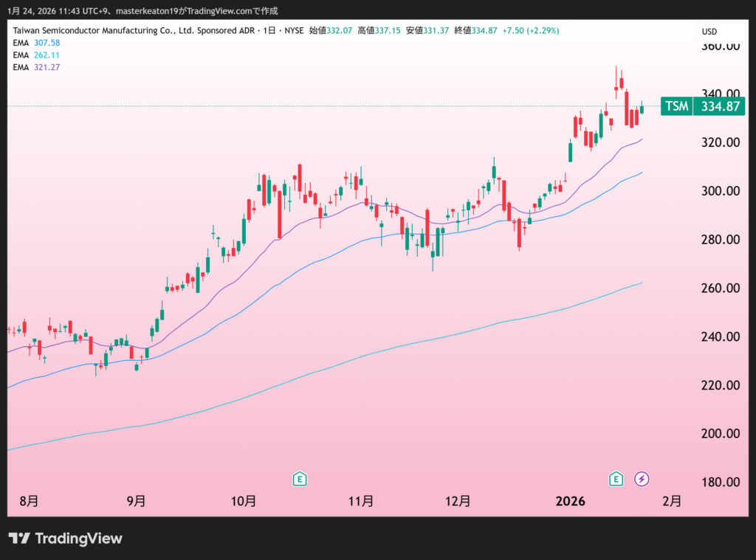Click the 12月 label on time axis
This screenshot has width=756, height=560.
click(x=458, y=502)
